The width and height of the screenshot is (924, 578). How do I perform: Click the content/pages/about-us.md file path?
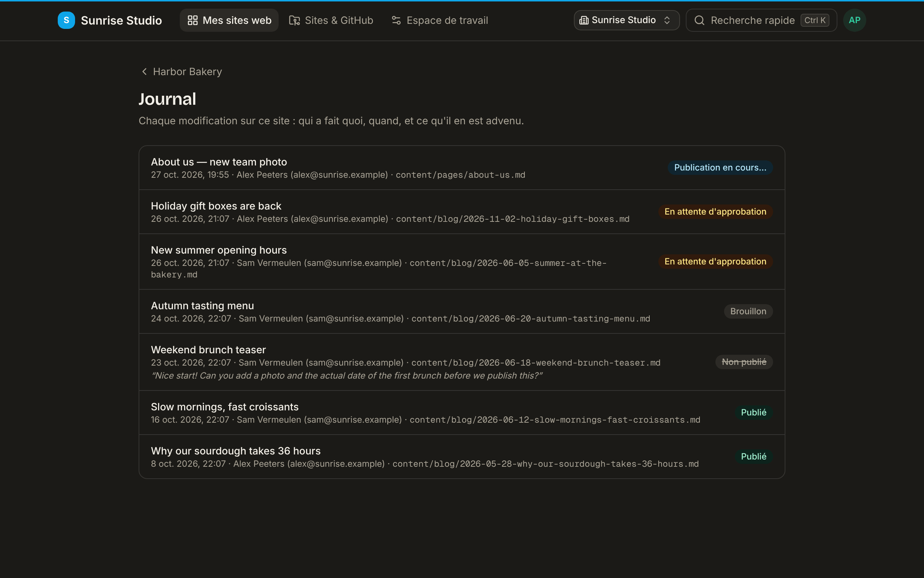[461, 175]
